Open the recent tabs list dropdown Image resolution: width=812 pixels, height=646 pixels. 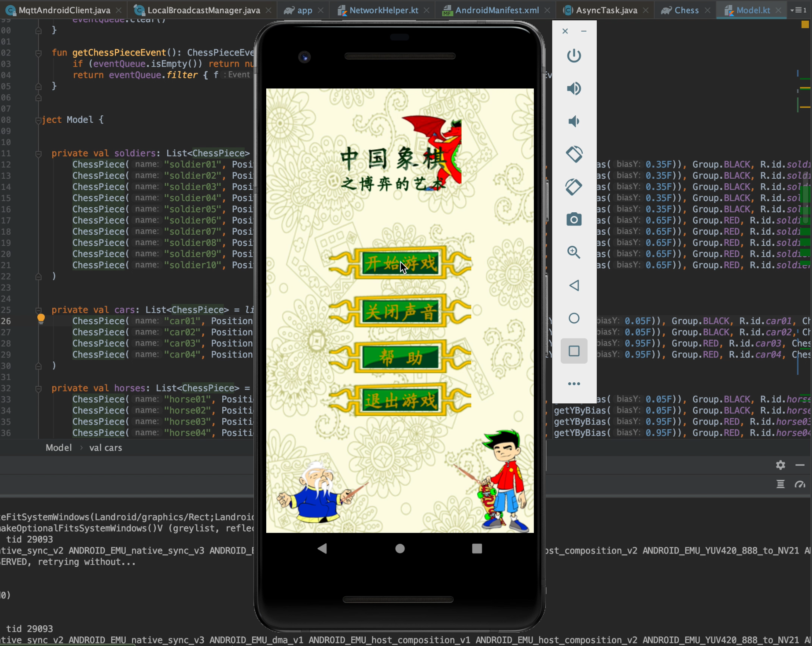coord(798,10)
